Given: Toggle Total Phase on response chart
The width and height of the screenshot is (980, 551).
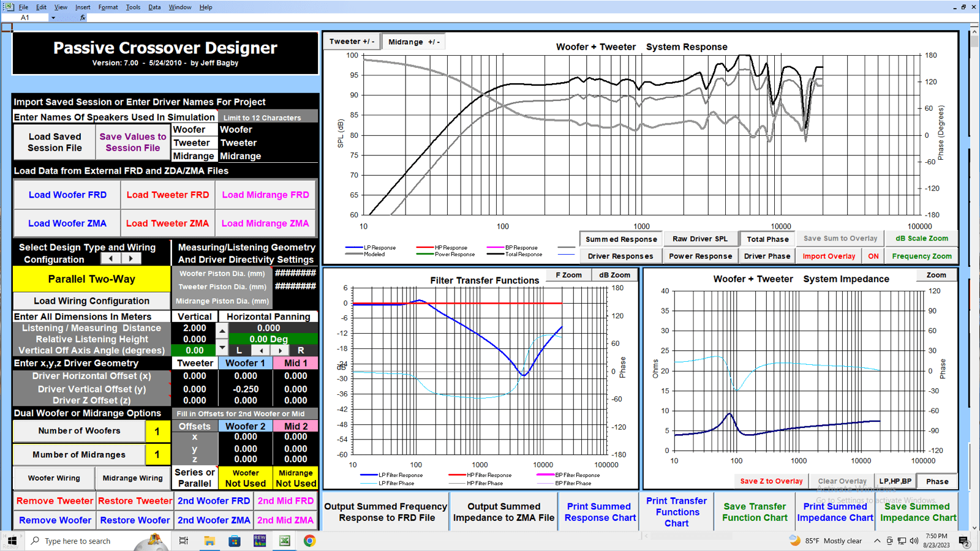Looking at the screenshot, I should [x=767, y=239].
